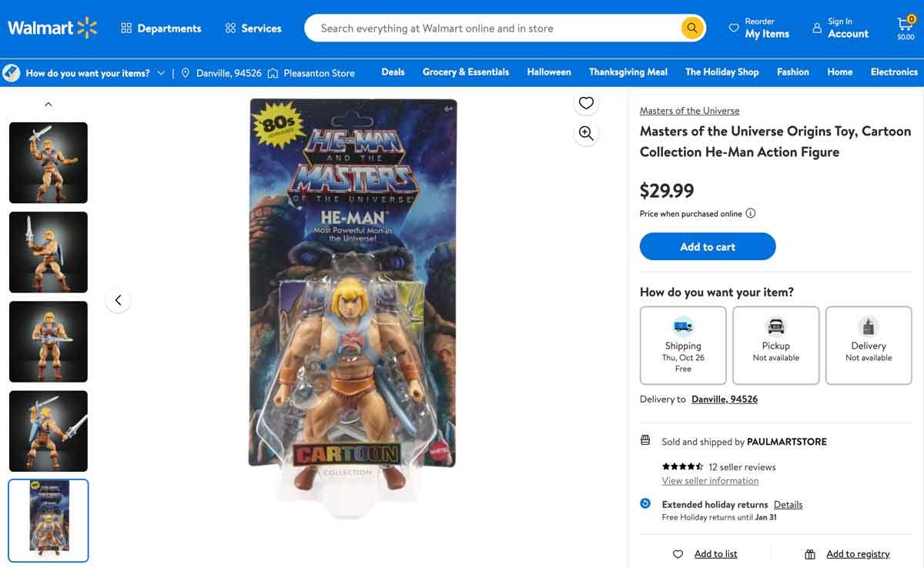Click the zoom magnifier on the product image

pos(586,132)
